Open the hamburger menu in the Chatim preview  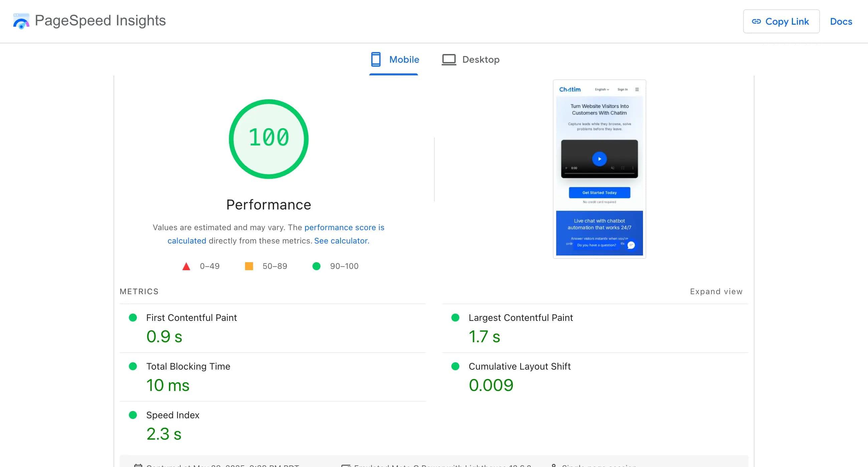coord(637,89)
